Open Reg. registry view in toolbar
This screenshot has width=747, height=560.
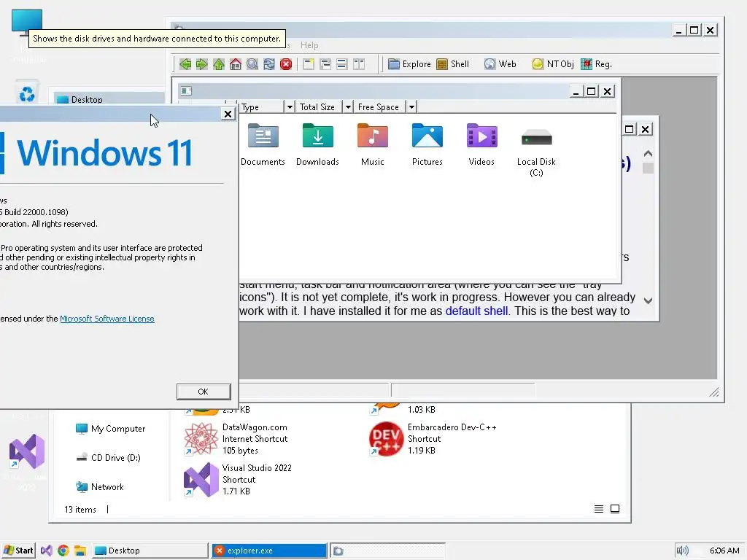(596, 64)
